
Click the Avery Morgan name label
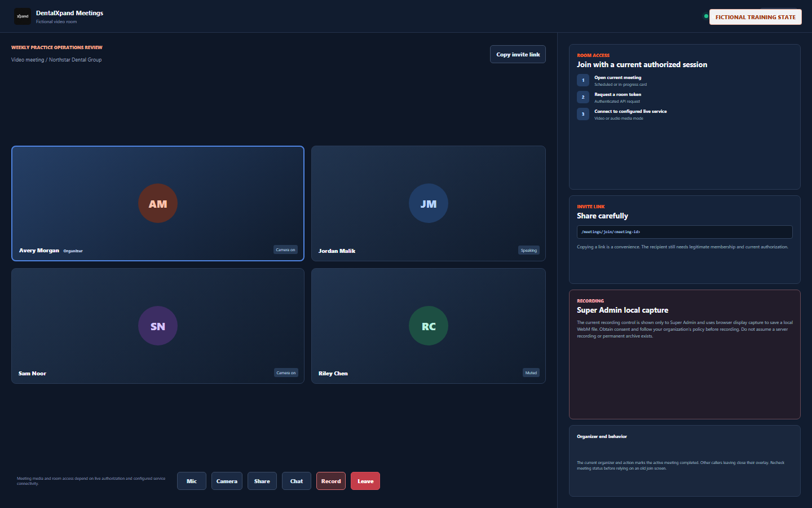click(39, 250)
